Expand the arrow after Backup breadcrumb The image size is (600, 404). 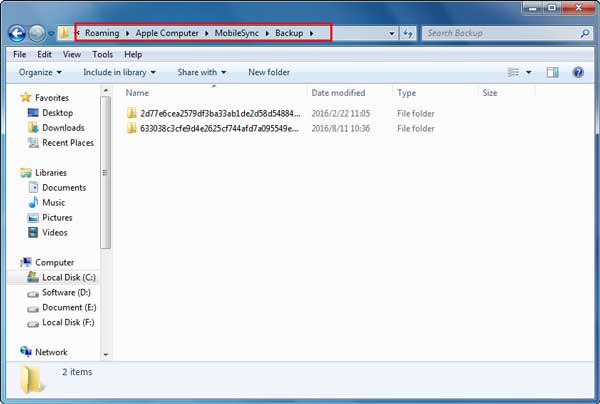311,34
